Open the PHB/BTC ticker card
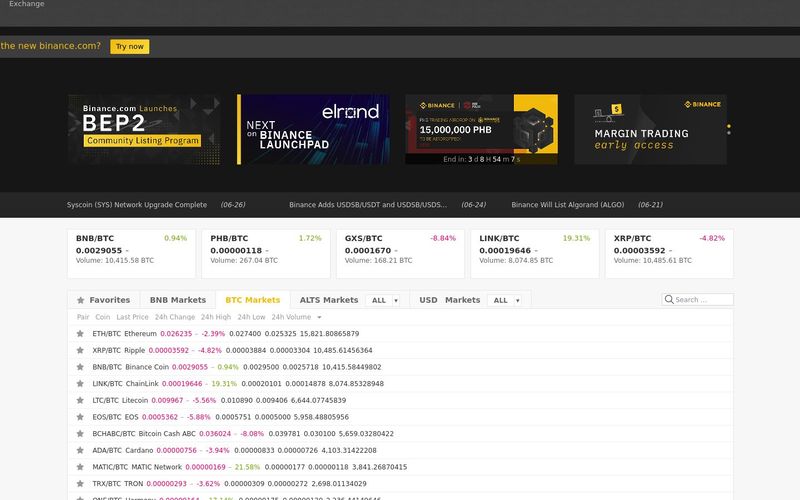The image size is (800, 500). point(266,254)
